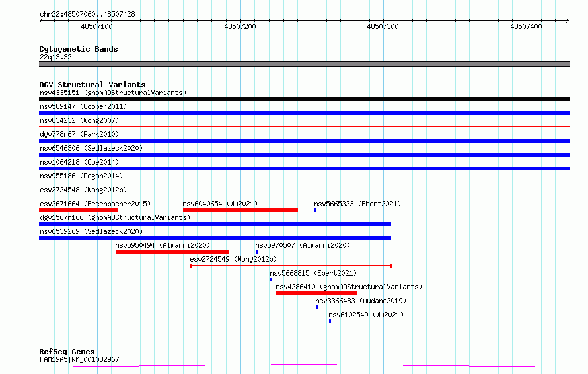Select the gray 22q13.32 cytogenetic band bar
This screenshot has height=374, width=588.
click(304, 64)
